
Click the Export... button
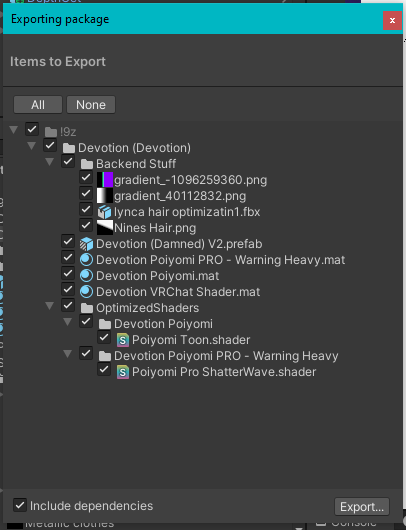point(362,507)
